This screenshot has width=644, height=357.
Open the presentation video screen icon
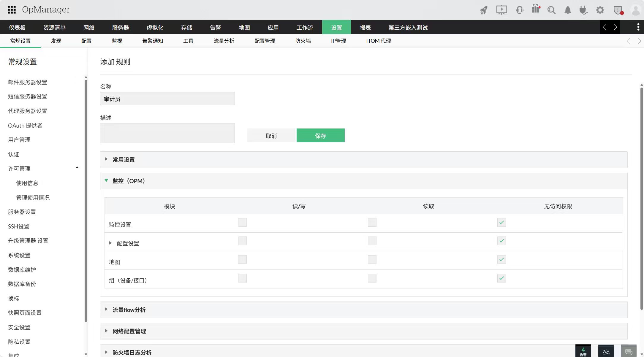501,10
